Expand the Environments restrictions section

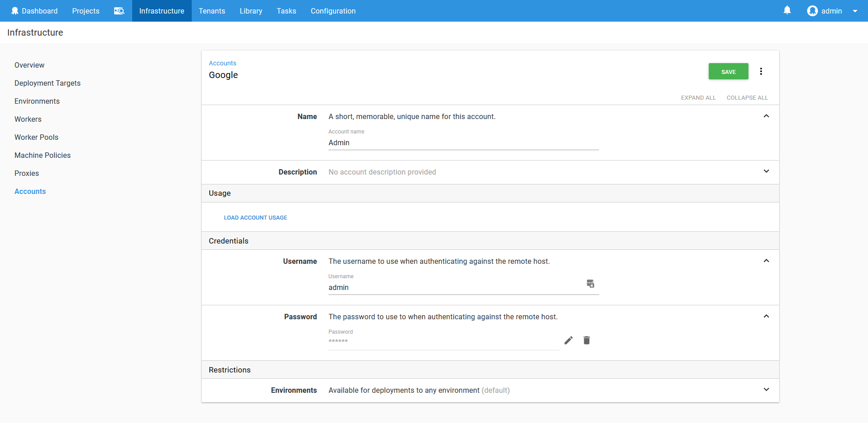pos(766,389)
